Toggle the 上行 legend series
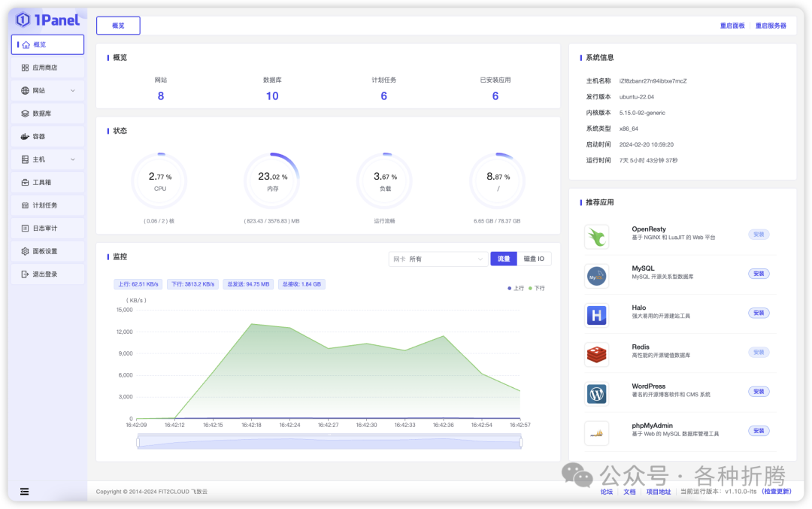The height and width of the screenshot is (509, 812). pos(516,289)
